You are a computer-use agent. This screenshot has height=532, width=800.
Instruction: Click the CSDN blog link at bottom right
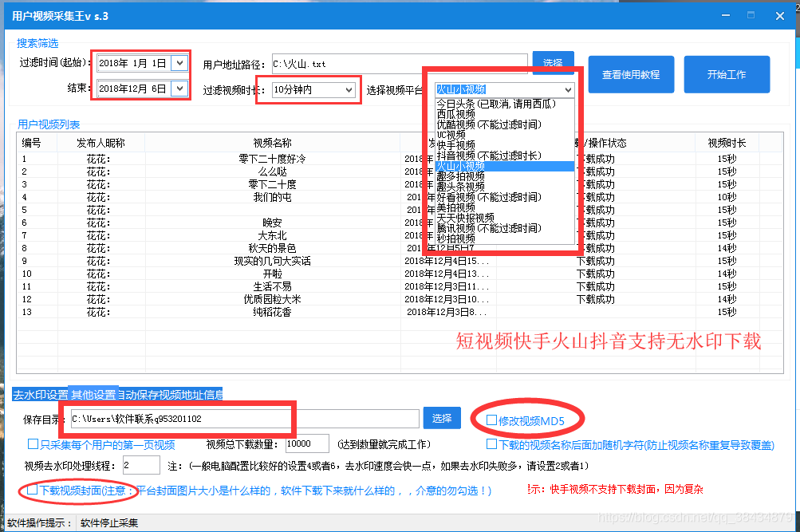pyautogui.click(x=694, y=517)
